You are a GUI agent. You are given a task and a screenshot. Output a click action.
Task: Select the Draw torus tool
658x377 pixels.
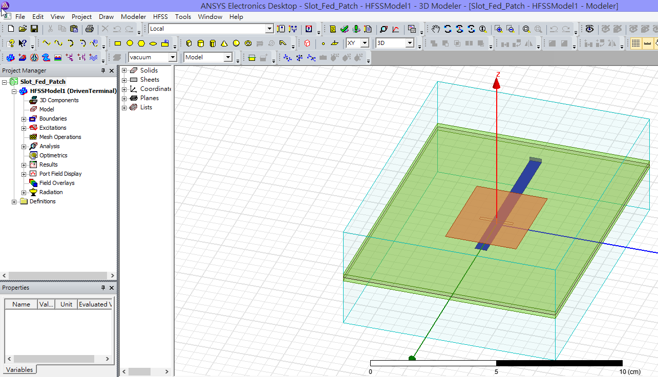coord(248,43)
